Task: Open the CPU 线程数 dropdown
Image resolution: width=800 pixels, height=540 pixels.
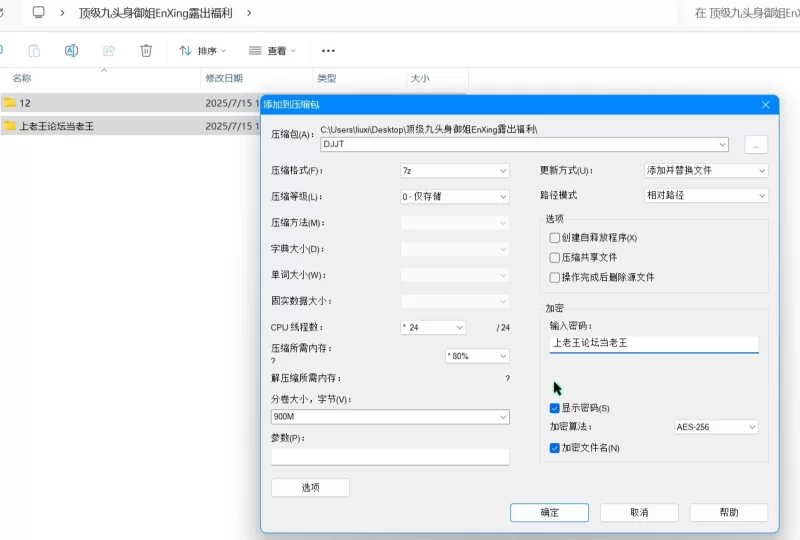Action: pyautogui.click(x=433, y=327)
